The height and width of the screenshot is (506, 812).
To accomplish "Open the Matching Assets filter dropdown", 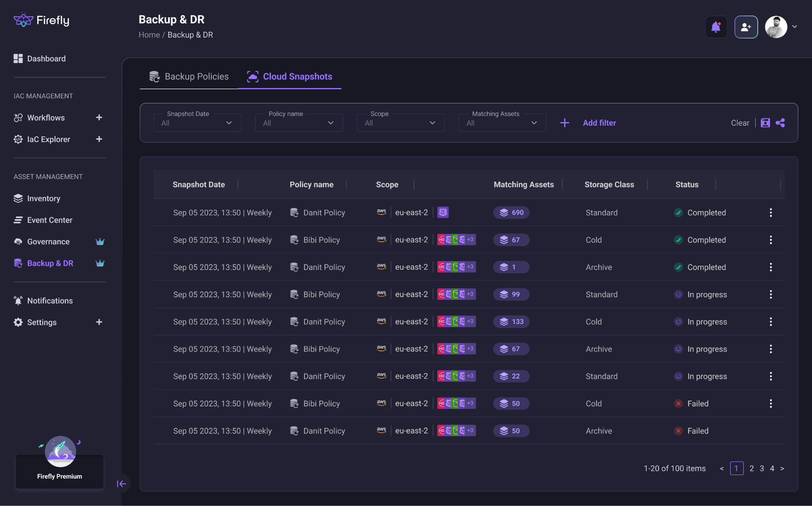I will coord(502,123).
